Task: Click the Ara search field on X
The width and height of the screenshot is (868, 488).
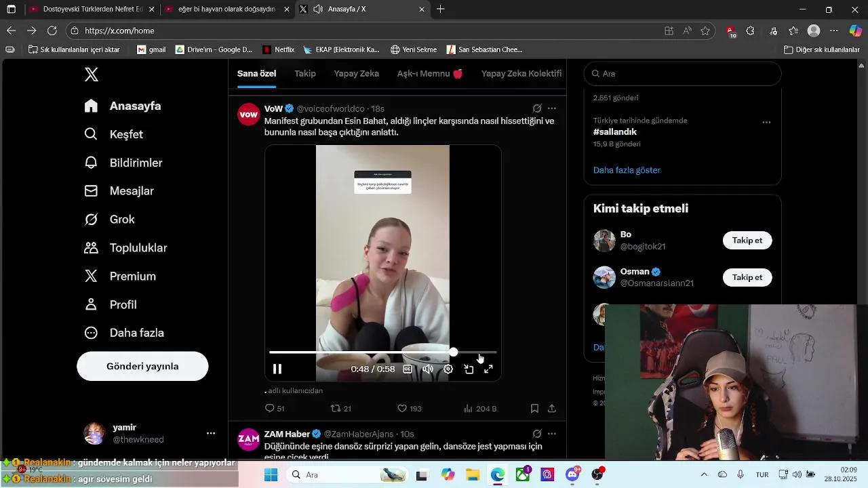Action: (x=683, y=73)
